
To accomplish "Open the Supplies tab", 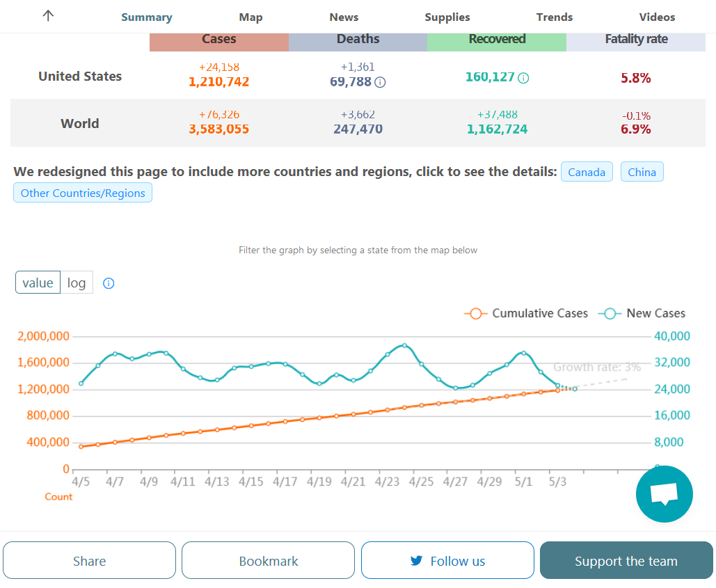I will coord(447,17).
